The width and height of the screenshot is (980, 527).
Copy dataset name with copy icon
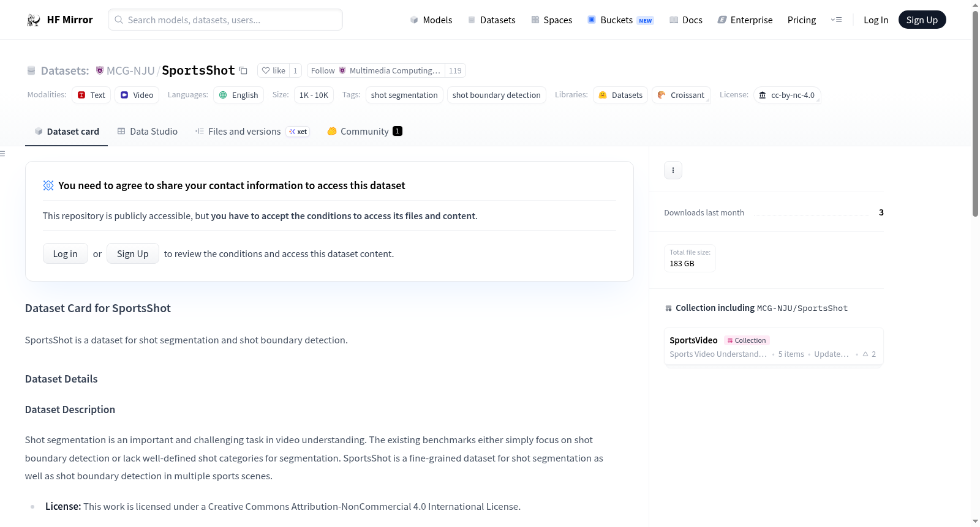(x=243, y=70)
